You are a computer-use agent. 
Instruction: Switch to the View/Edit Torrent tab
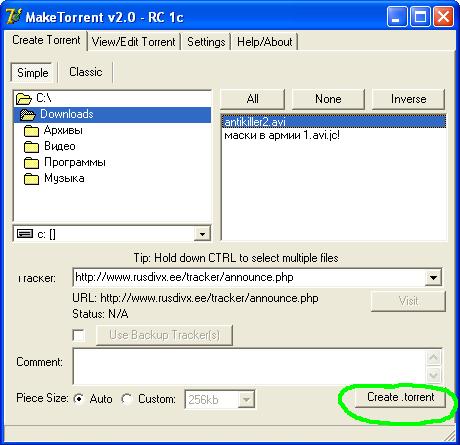pyautogui.click(x=133, y=42)
